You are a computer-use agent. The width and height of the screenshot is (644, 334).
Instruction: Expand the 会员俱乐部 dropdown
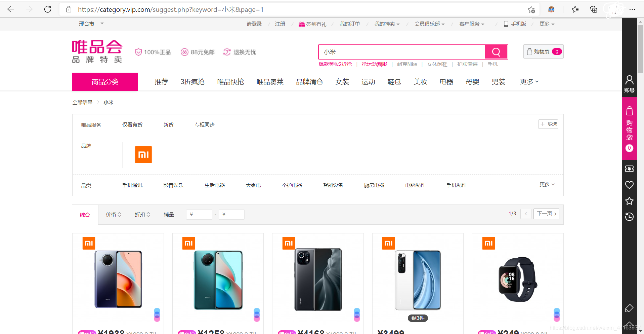tap(429, 24)
